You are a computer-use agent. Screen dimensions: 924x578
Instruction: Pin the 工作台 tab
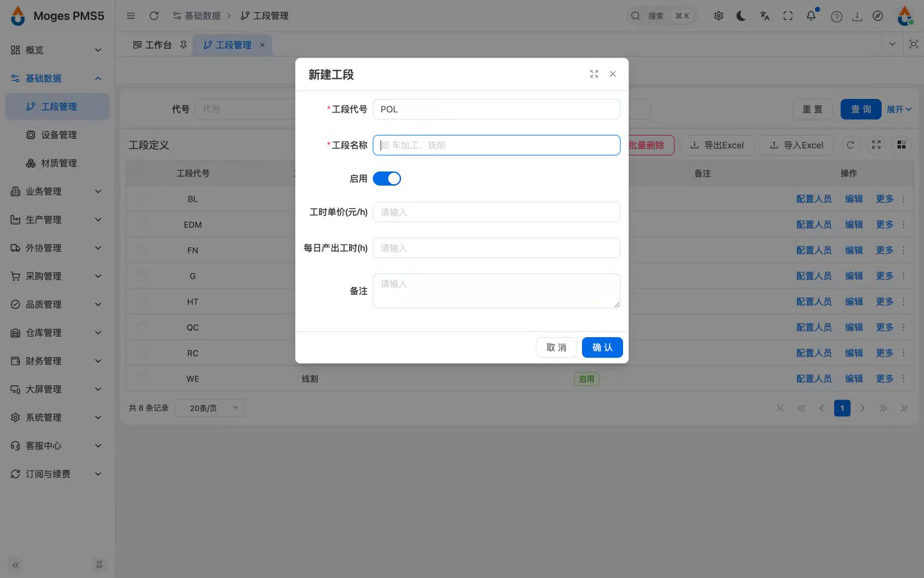click(x=184, y=45)
